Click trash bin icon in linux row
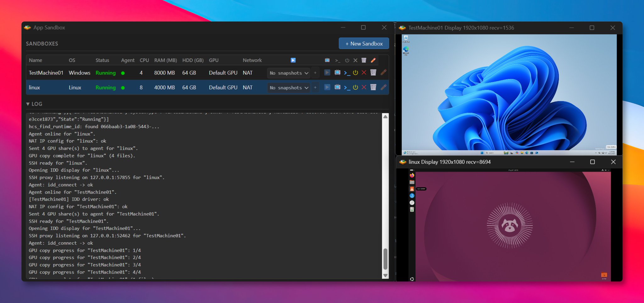The image size is (644, 303). tap(373, 87)
